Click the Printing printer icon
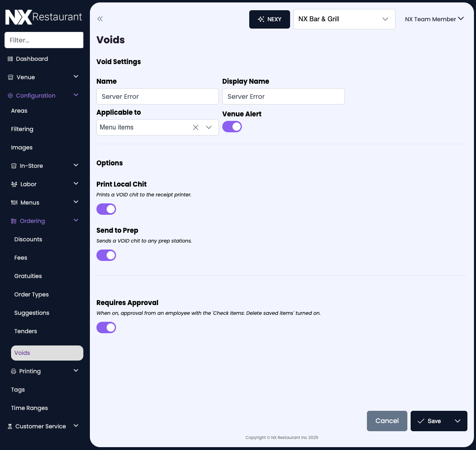The height and width of the screenshot is (450, 476). 13,371
